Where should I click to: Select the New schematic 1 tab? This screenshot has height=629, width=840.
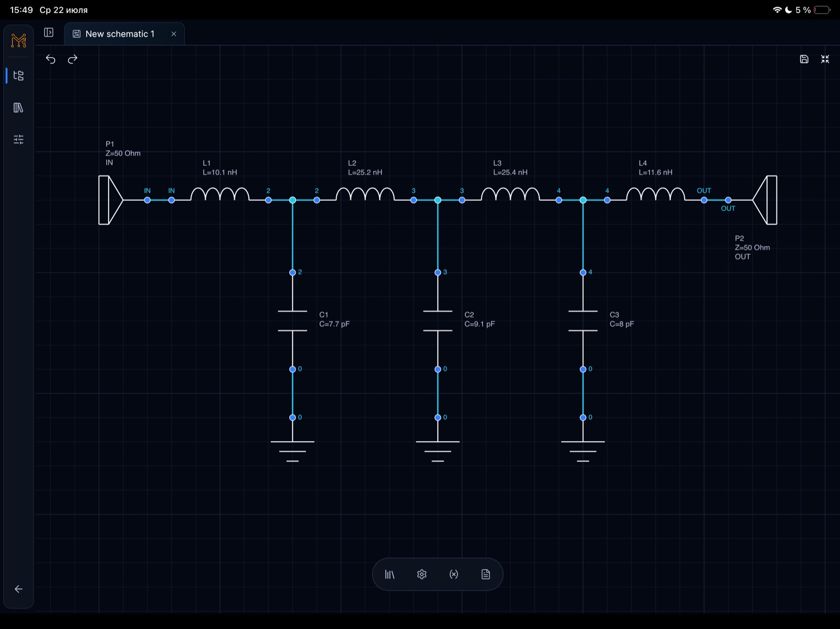124,34
